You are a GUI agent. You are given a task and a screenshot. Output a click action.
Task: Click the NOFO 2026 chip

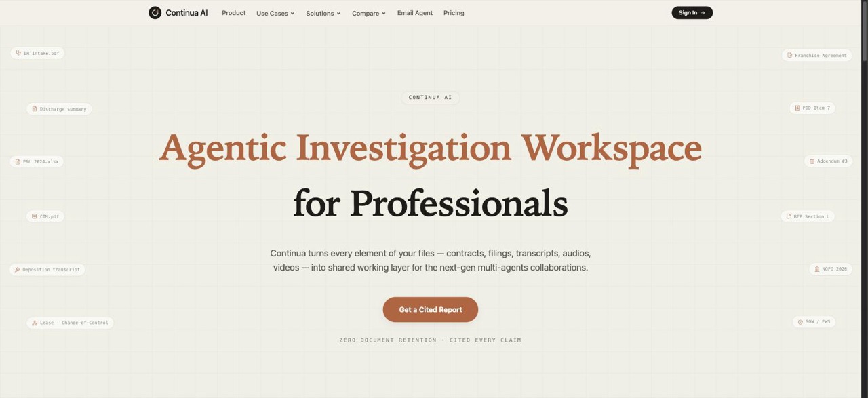coord(830,269)
